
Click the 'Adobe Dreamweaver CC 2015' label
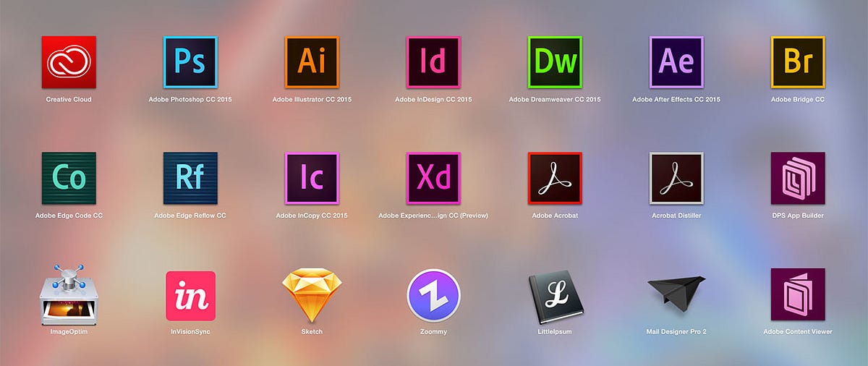click(555, 99)
